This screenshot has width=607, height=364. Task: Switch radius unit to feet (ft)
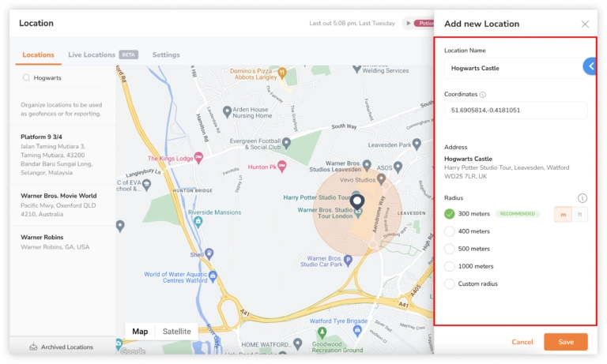coord(580,214)
